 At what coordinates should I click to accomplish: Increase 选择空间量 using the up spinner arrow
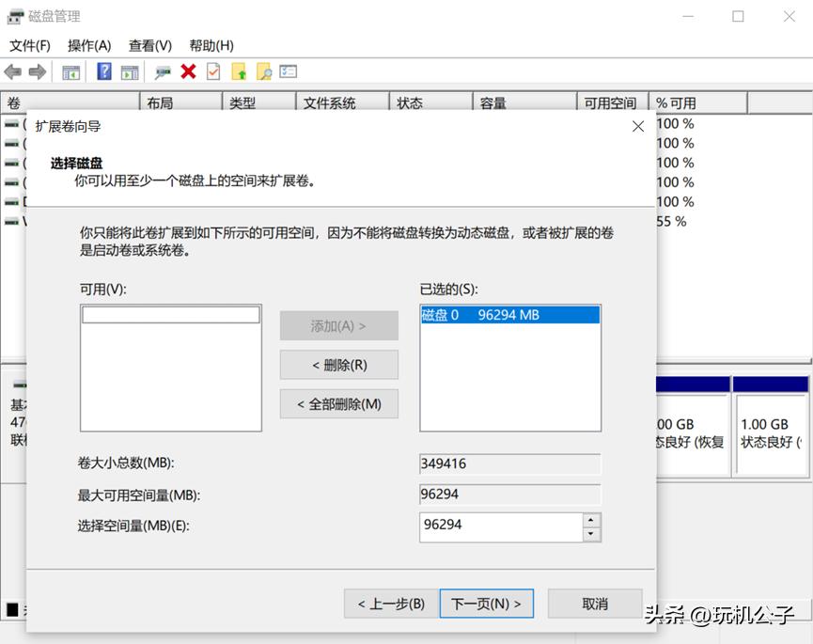(591, 521)
